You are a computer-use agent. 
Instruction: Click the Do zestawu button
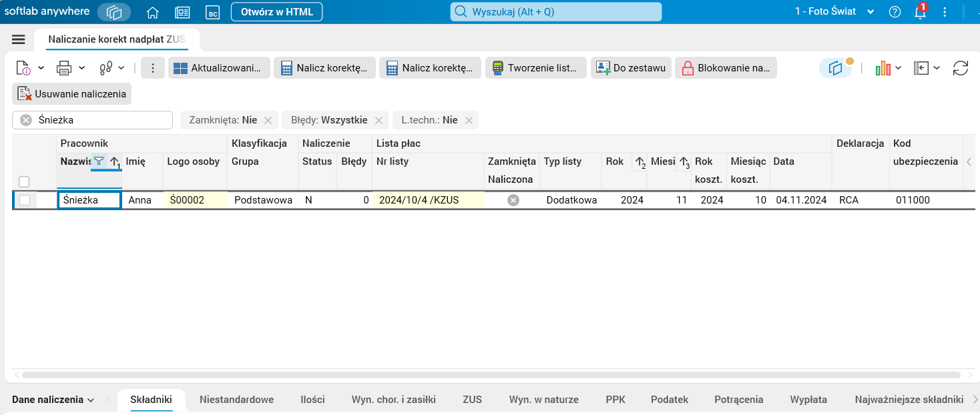pos(631,67)
